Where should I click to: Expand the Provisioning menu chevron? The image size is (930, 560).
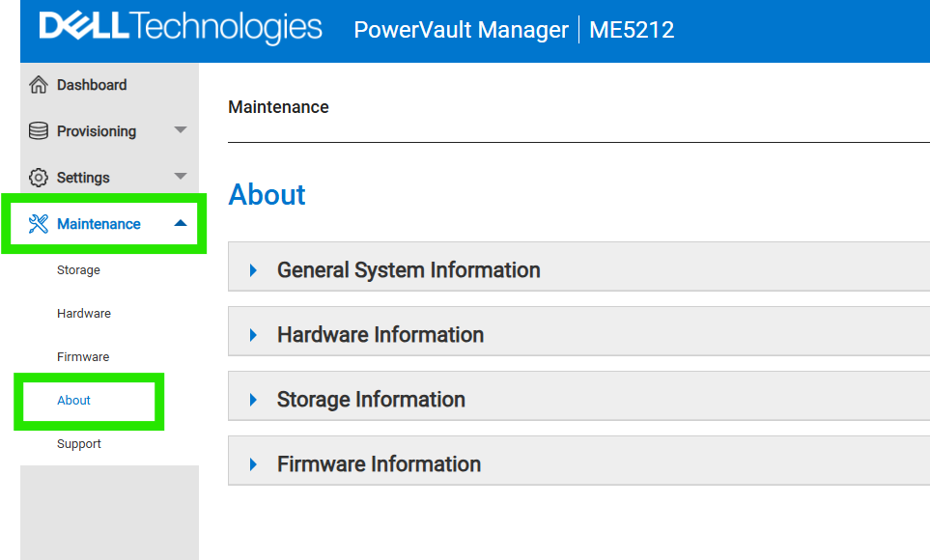coord(179,130)
